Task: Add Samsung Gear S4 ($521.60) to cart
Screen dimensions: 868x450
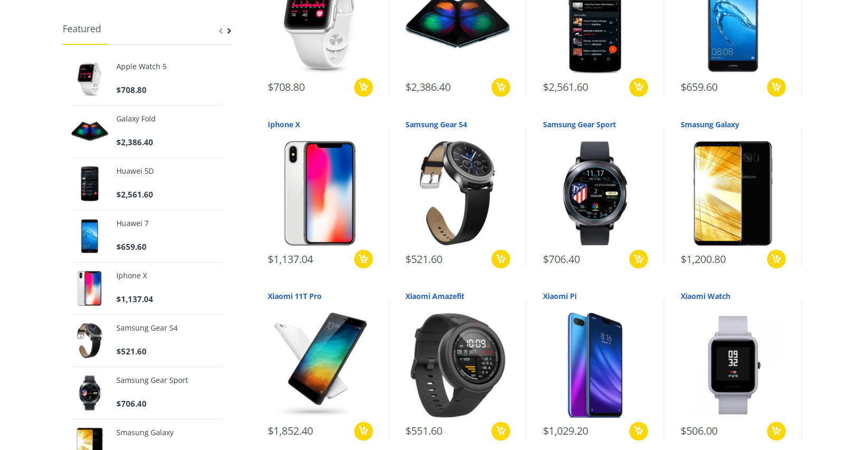Action: tap(501, 259)
